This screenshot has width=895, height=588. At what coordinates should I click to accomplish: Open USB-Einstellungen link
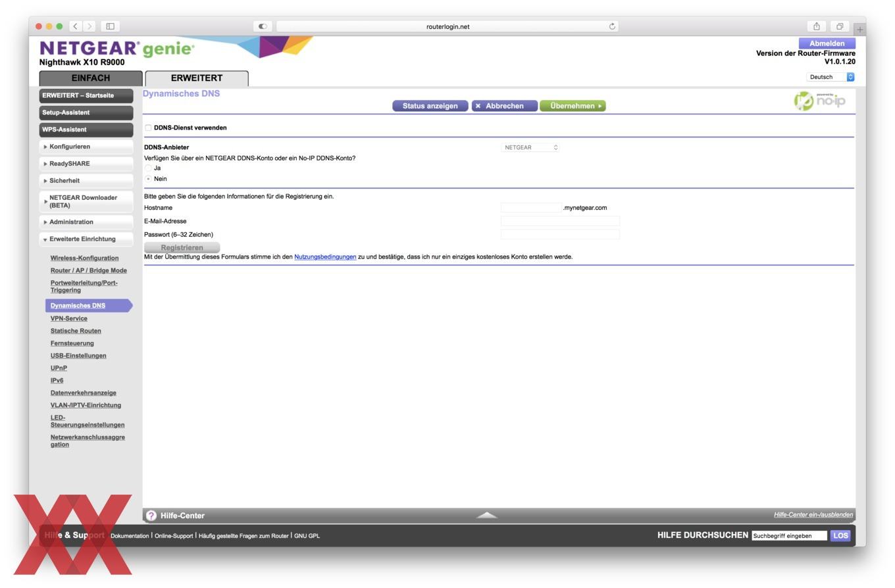click(x=78, y=356)
